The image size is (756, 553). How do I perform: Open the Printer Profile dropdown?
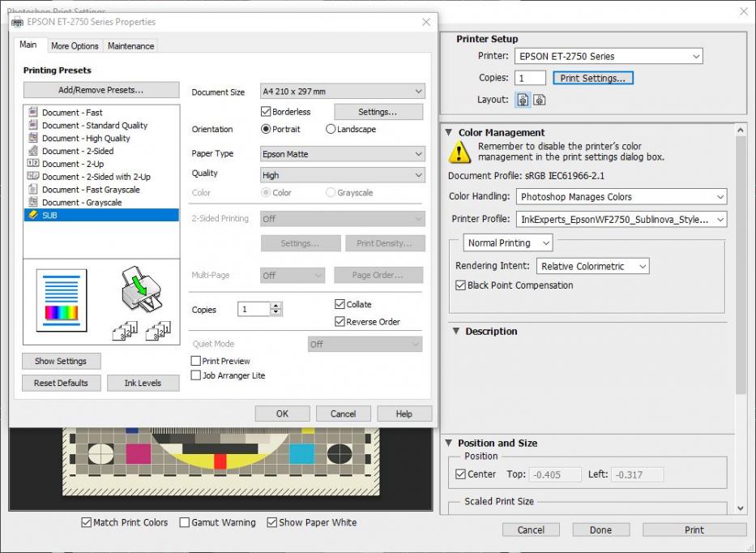[621, 219]
